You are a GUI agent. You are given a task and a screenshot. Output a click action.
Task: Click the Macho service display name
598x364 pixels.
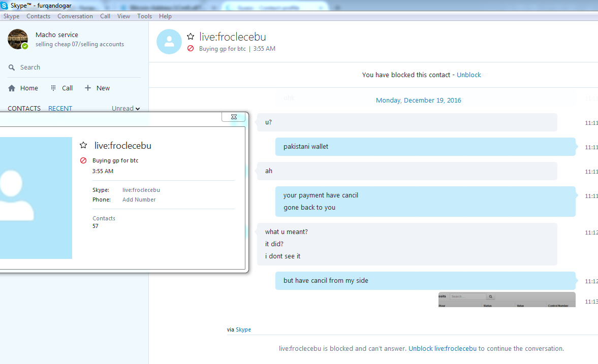(x=57, y=35)
